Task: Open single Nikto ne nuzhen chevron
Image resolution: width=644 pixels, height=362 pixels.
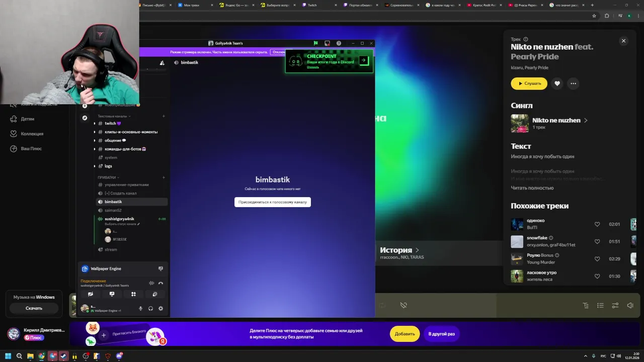Action: click(586, 121)
